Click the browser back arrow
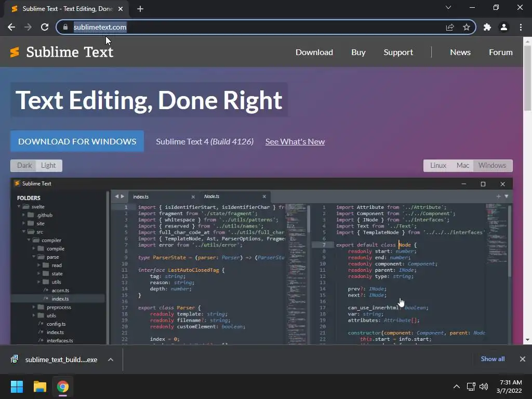Image resolution: width=532 pixels, height=399 pixels. pos(11,27)
